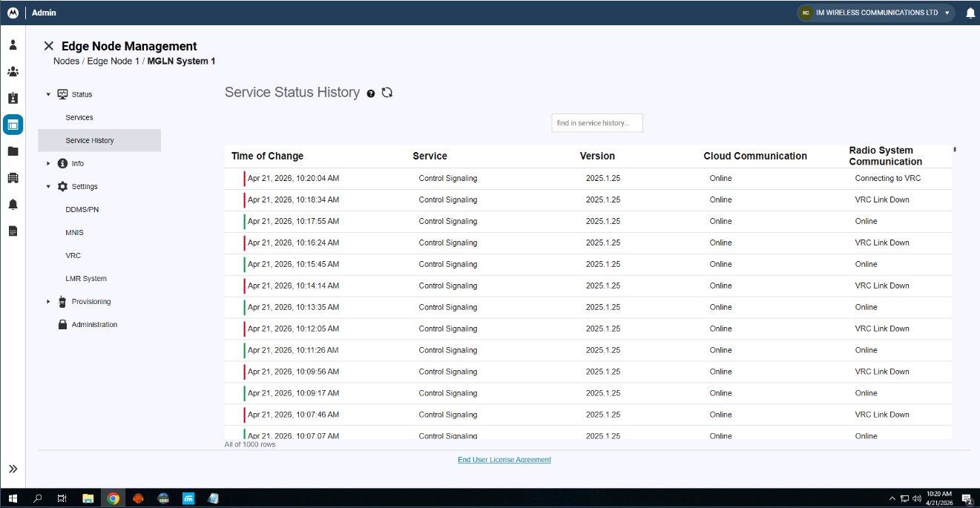980x508 pixels.
Task: Open the IM Wireless Communications LTD account dropdown
Action: click(875, 13)
